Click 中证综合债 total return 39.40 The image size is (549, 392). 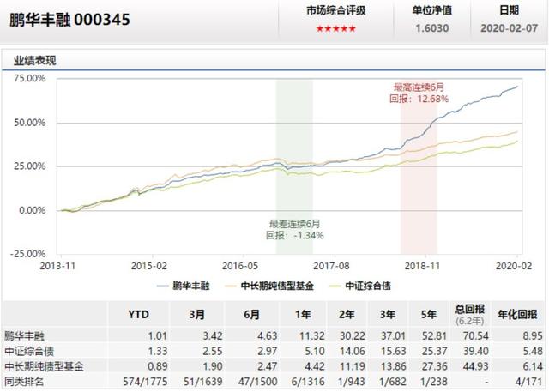tap(475, 351)
